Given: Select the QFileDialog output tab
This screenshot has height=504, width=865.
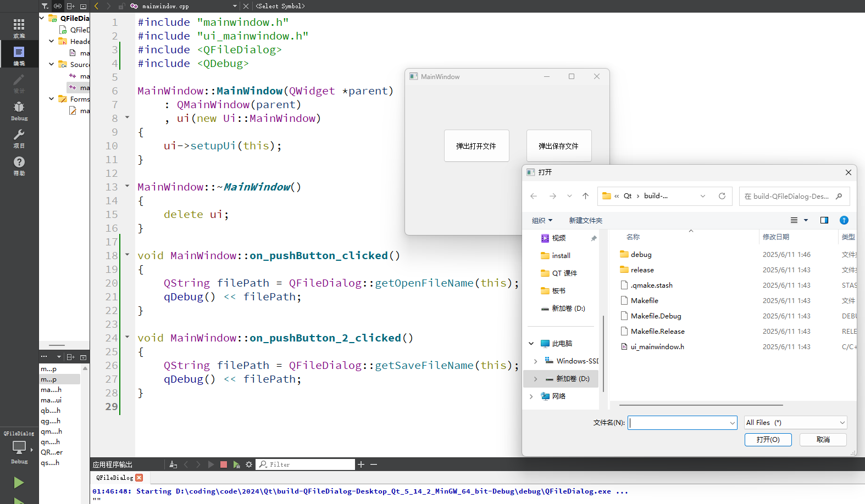Looking at the screenshot, I should [x=115, y=478].
